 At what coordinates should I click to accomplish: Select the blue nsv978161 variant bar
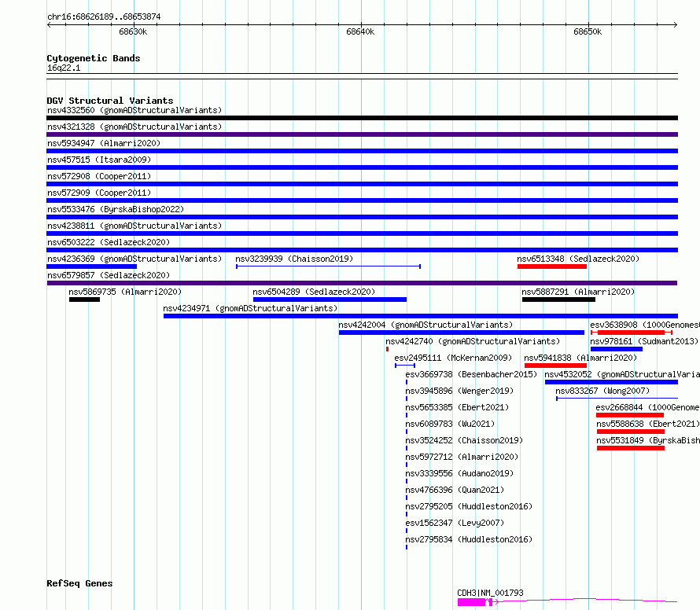click(x=617, y=349)
